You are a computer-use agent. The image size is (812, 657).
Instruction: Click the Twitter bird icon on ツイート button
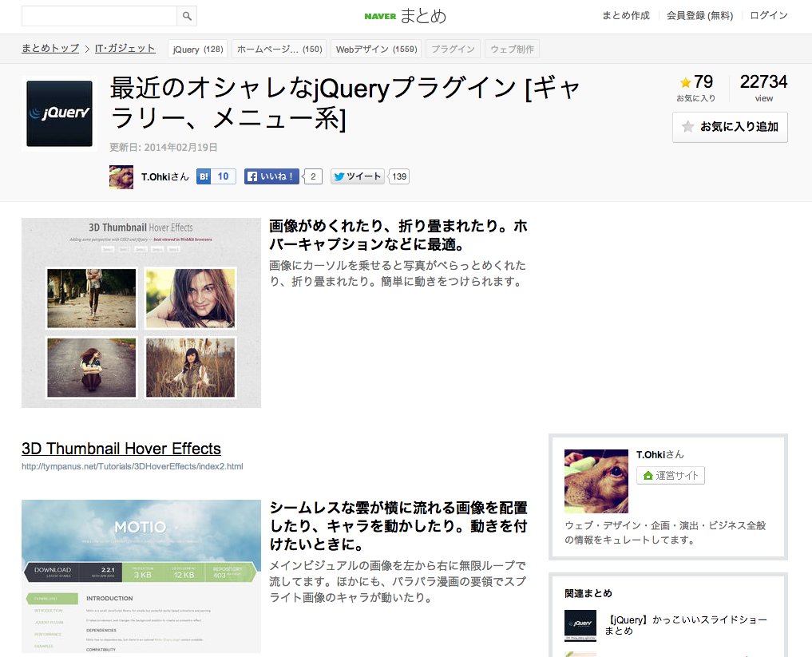[339, 176]
